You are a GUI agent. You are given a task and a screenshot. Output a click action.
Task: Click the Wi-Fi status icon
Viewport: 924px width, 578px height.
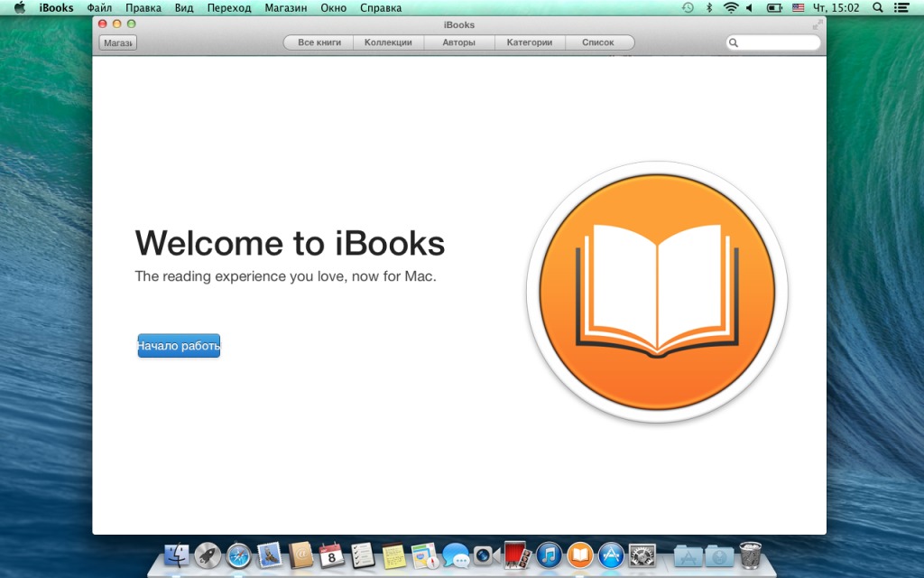(730, 7)
